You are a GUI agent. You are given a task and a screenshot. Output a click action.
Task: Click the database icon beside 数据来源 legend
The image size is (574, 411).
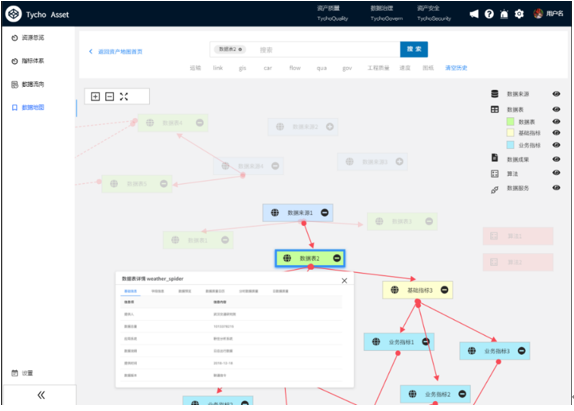495,94
